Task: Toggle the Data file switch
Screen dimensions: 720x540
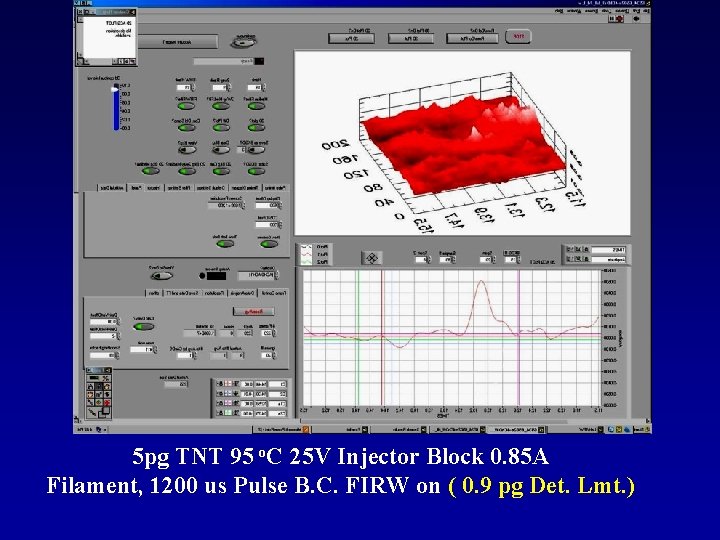Action: 221,150
